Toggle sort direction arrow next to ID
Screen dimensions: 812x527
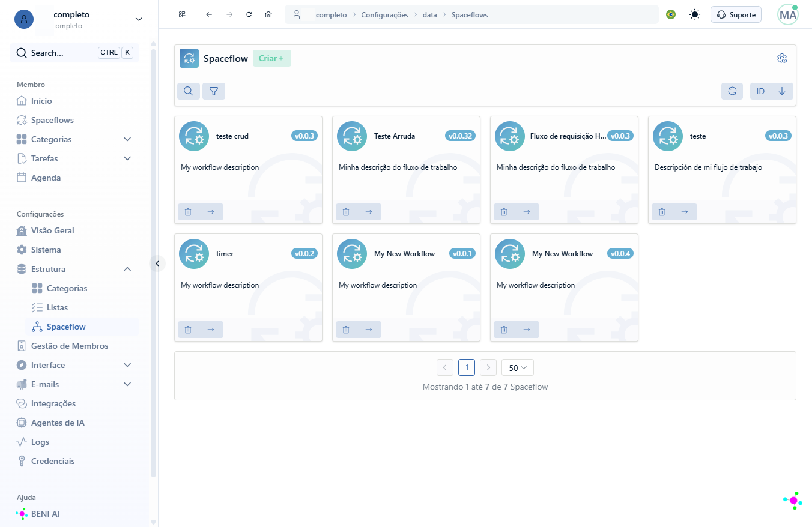coord(782,91)
